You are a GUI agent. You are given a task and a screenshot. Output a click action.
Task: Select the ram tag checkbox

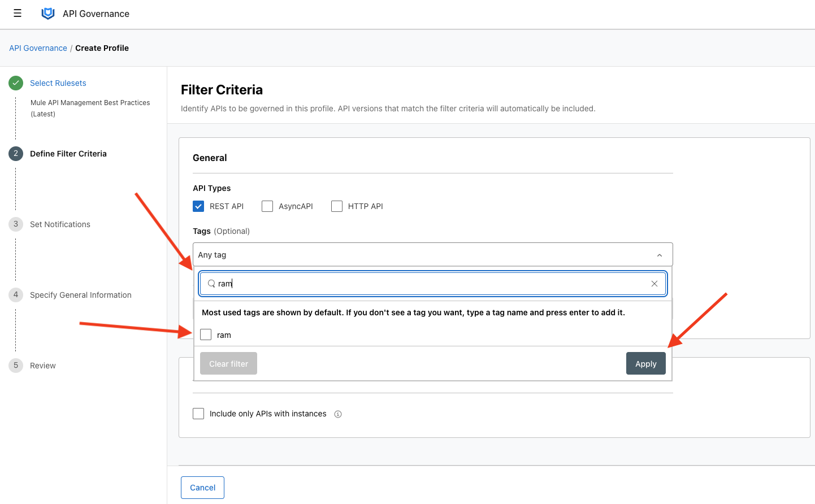click(206, 335)
